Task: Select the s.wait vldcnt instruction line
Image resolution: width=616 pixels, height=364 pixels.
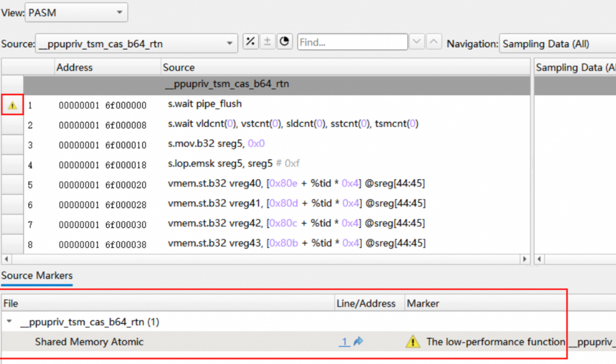Action: [x=293, y=124]
